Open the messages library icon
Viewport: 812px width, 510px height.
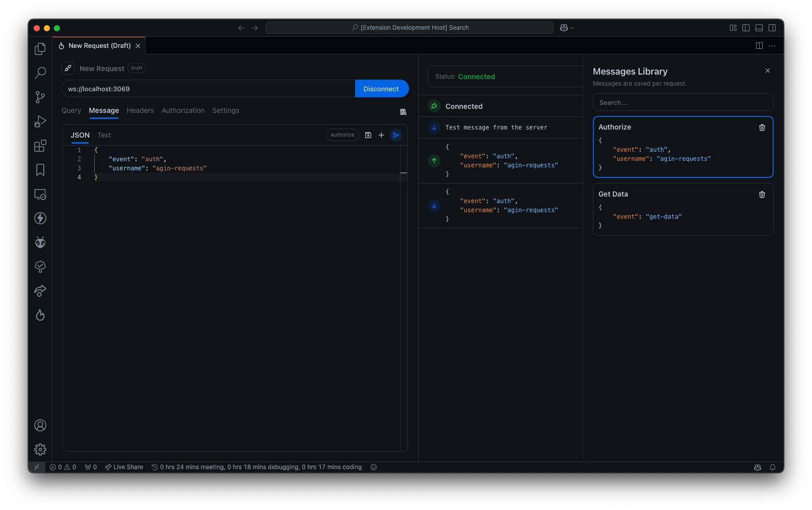[403, 112]
